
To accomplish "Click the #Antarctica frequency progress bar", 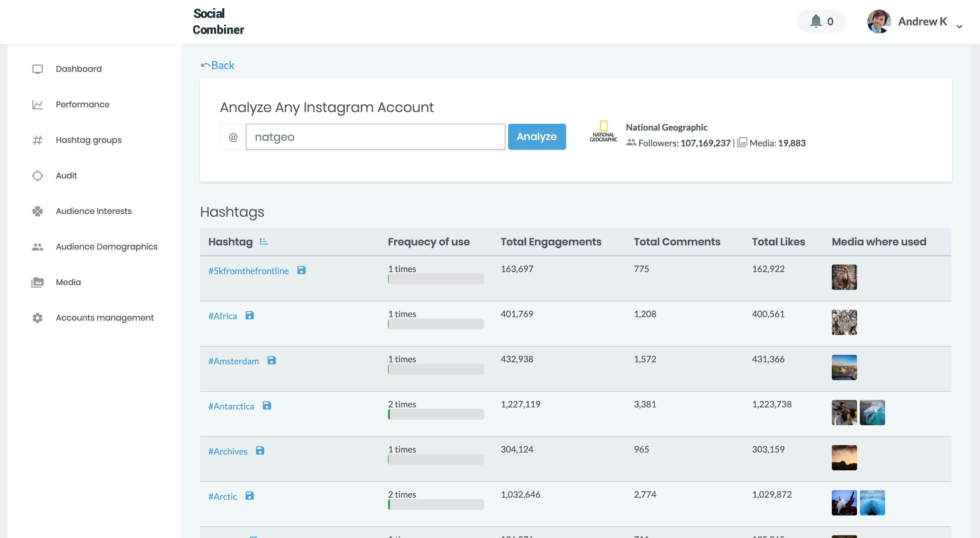I will (436, 414).
